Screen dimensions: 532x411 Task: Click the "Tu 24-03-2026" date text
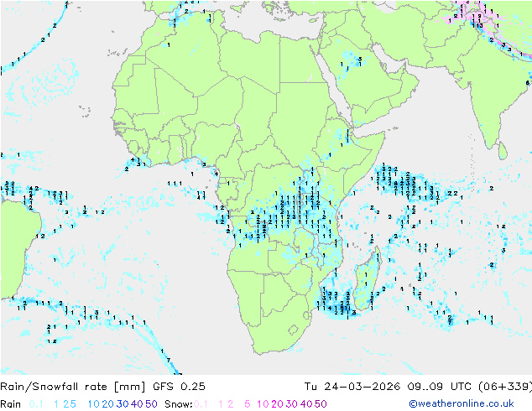coord(352,387)
